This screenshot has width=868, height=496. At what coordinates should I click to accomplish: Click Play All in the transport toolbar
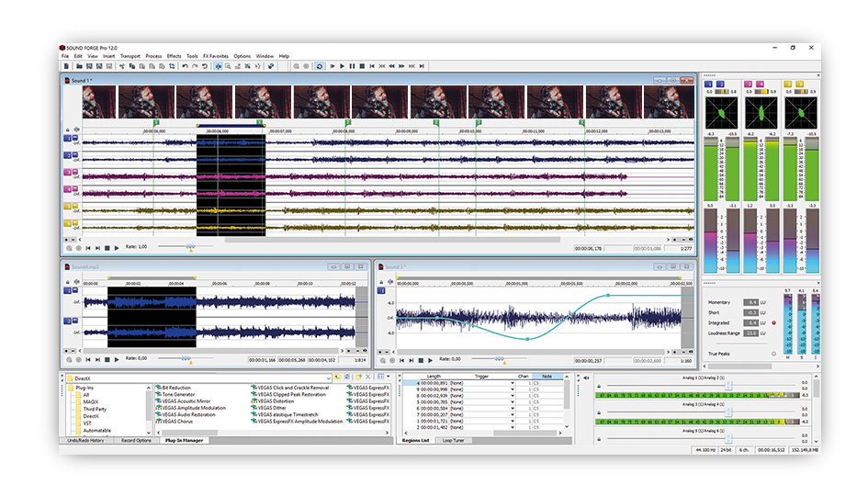point(333,66)
